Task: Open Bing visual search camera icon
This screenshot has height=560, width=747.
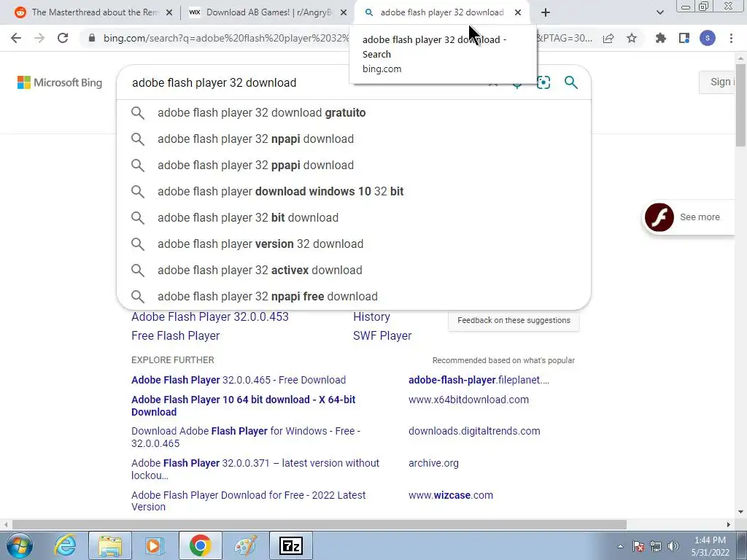Action: click(x=543, y=82)
